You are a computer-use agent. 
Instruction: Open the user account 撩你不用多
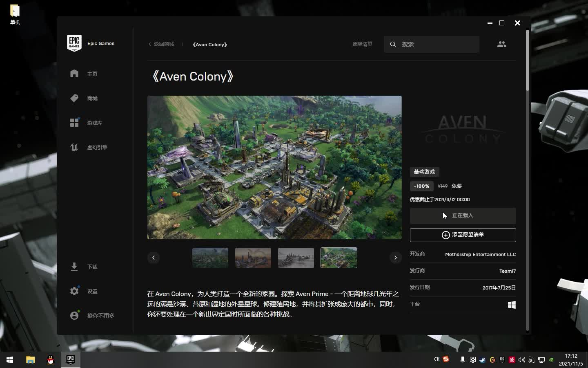(92, 316)
